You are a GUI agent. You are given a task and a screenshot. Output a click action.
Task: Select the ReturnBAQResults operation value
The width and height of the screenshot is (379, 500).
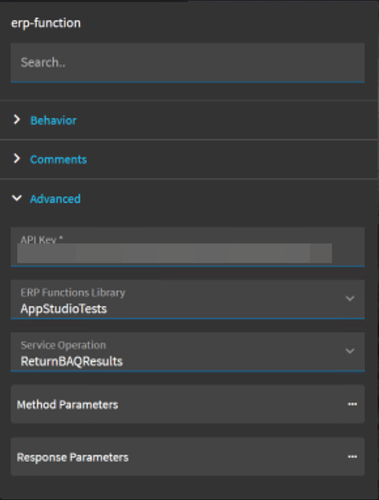72,361
